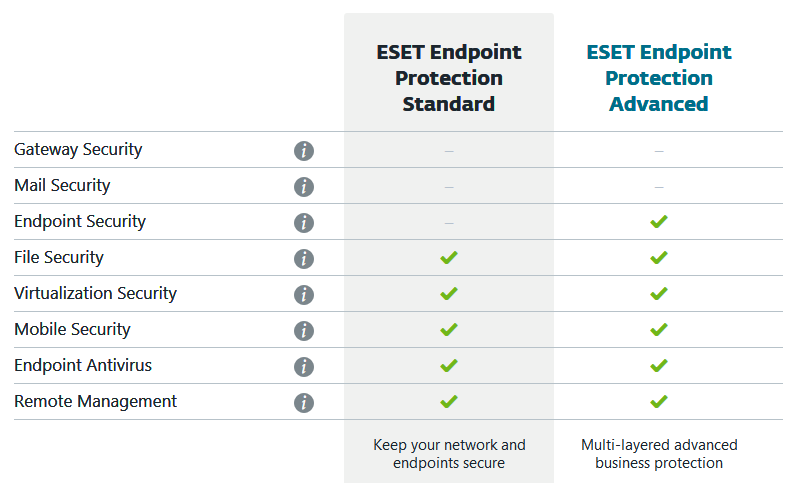
Task: Click the Gateway Security dash under Standard
Action: tap(449, 151)
